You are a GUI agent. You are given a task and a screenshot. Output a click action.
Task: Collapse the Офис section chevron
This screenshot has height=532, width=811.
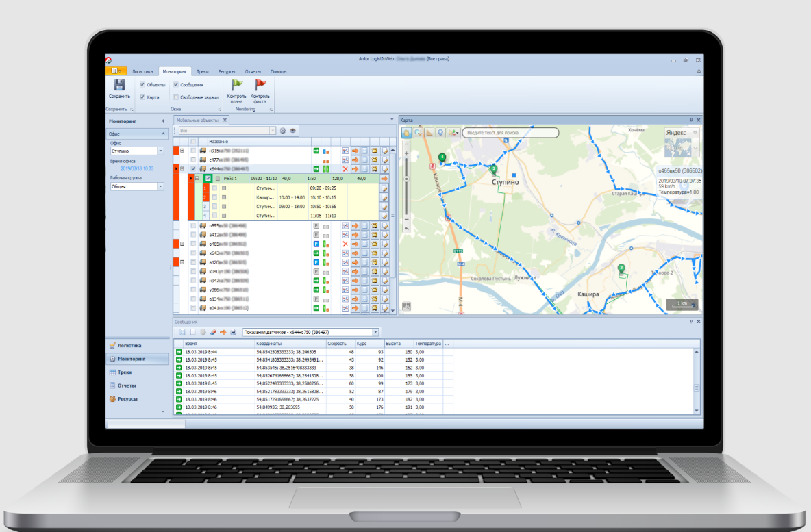(164, 134)
